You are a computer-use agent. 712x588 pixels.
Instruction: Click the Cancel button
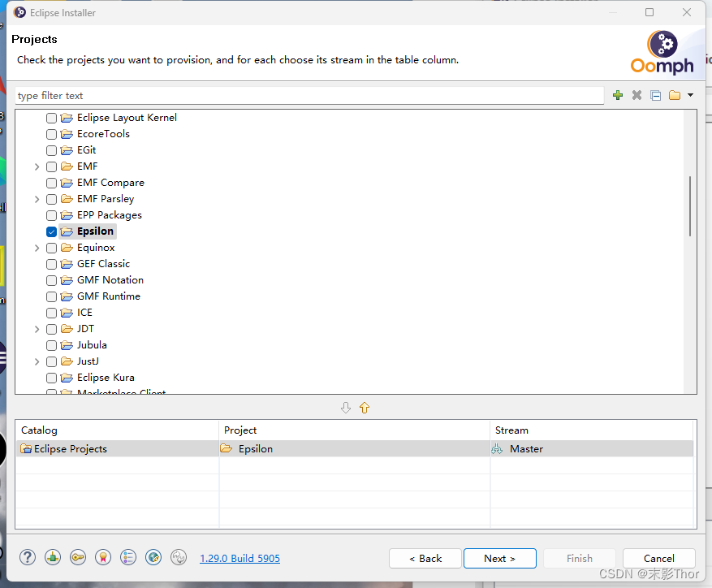pyautogui.click(x=659, y=558)
